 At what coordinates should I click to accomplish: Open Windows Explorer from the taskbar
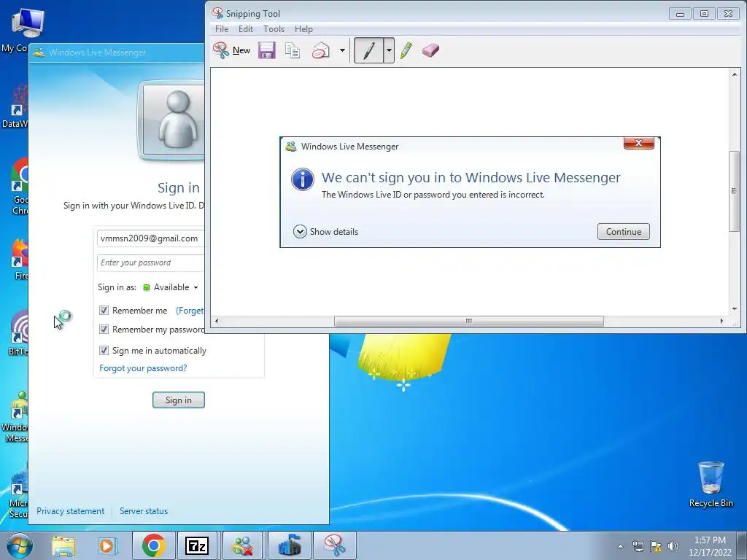tap(63, 545)
